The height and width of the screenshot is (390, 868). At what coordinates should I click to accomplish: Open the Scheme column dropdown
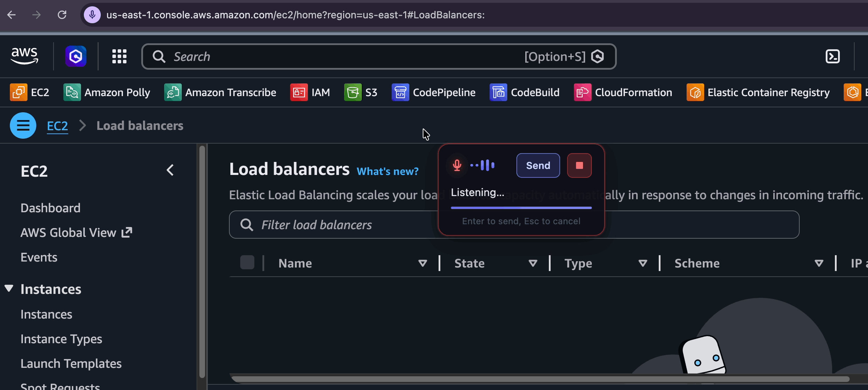[x=819, y=263]
